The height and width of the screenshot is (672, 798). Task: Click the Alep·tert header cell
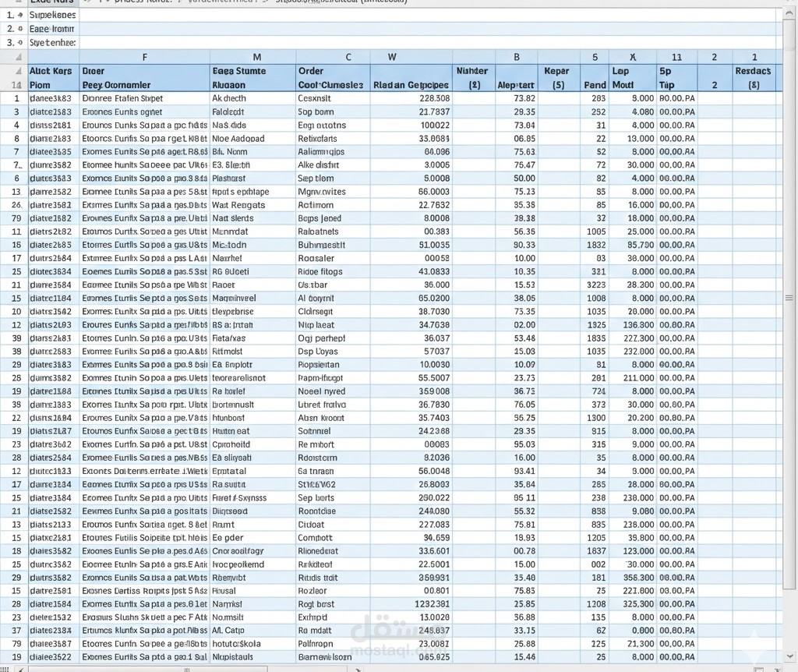click(x=517, y=84)
